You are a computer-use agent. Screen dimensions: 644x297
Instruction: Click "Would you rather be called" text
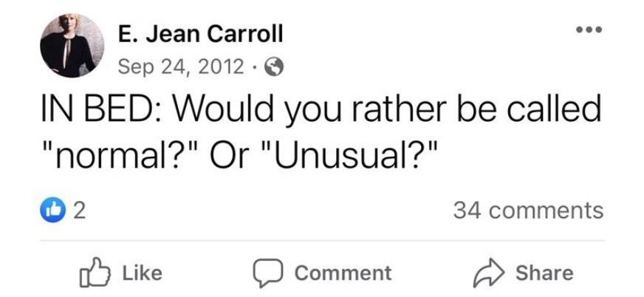pyautogui.click(x=386, y=109)
